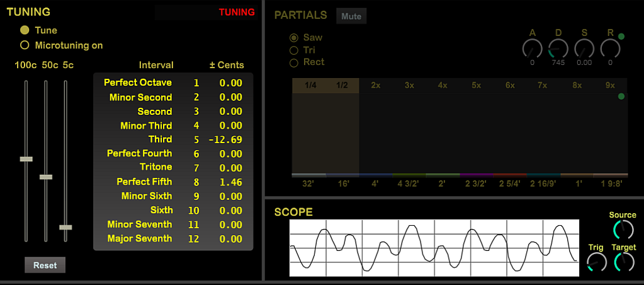Click the scope waveform display

point(434,248)
